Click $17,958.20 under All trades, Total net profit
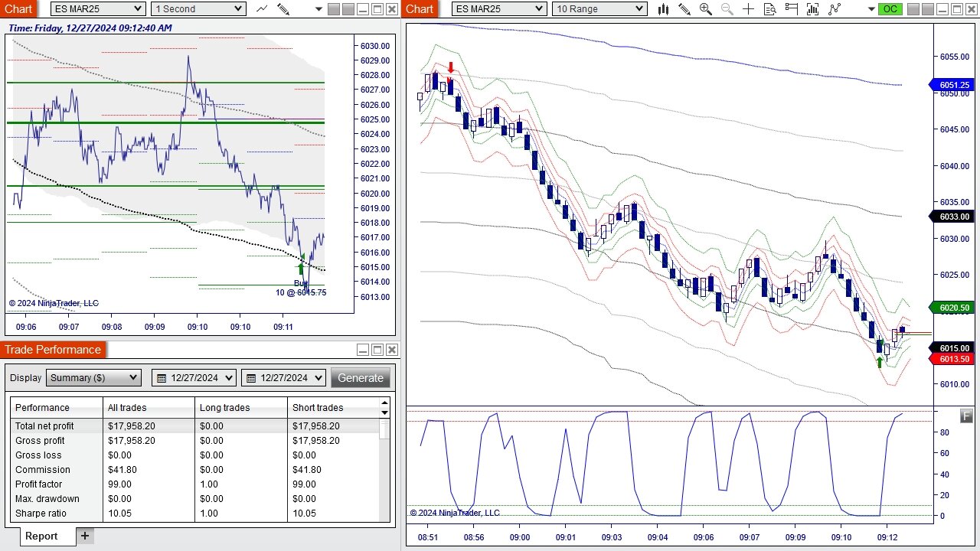 click(x=132, y=426)
